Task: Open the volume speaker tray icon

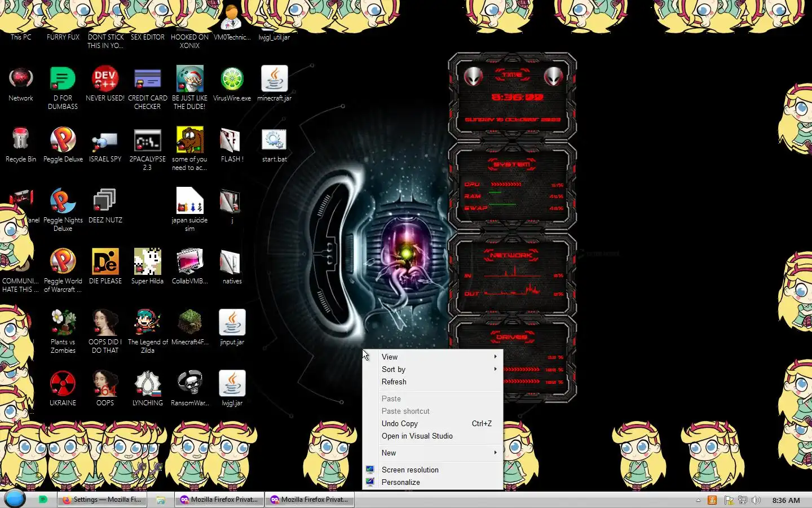Action: (x=756, y=500)
